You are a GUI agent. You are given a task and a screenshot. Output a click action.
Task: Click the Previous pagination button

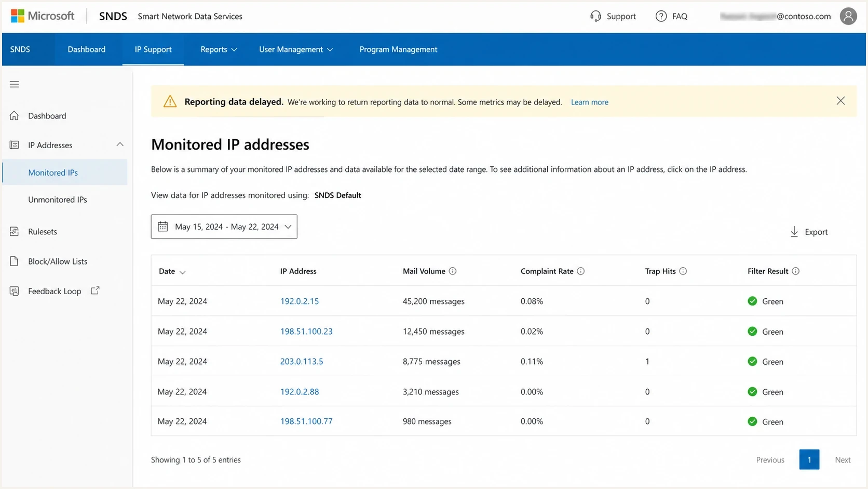pyautogui.click(x=770, y=460)
